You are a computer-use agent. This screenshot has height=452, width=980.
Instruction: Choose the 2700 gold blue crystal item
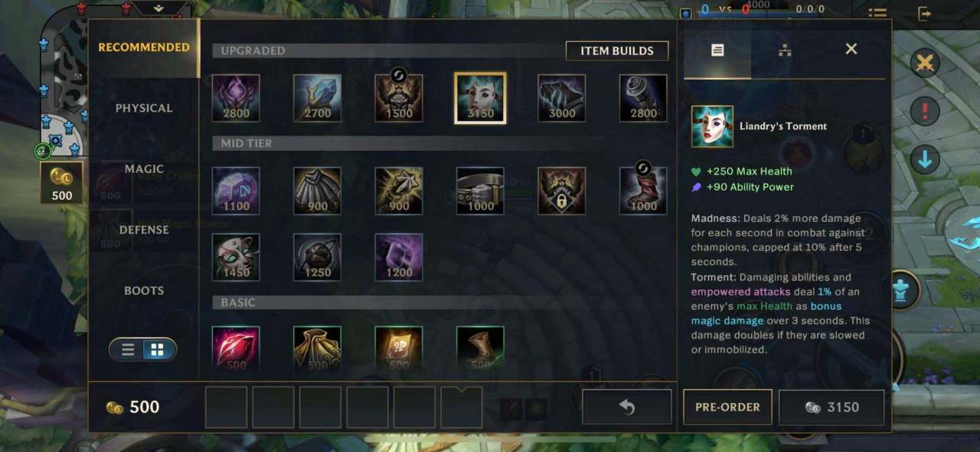pos(317,98)
